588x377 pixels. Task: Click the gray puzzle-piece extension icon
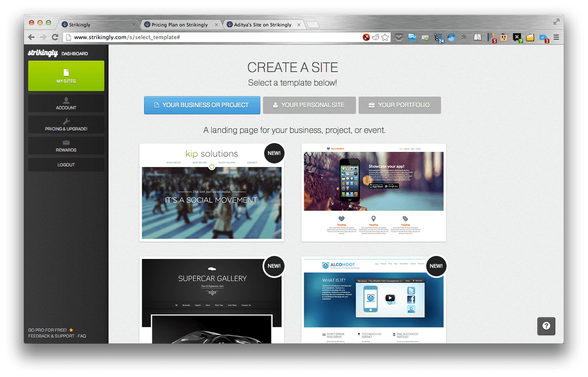464,37
